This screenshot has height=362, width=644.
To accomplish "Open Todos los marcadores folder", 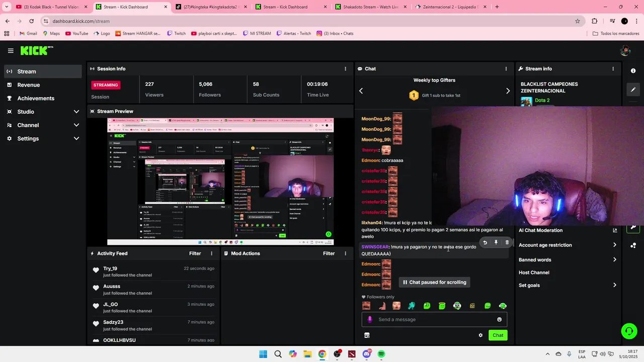I will click(616, 34).
